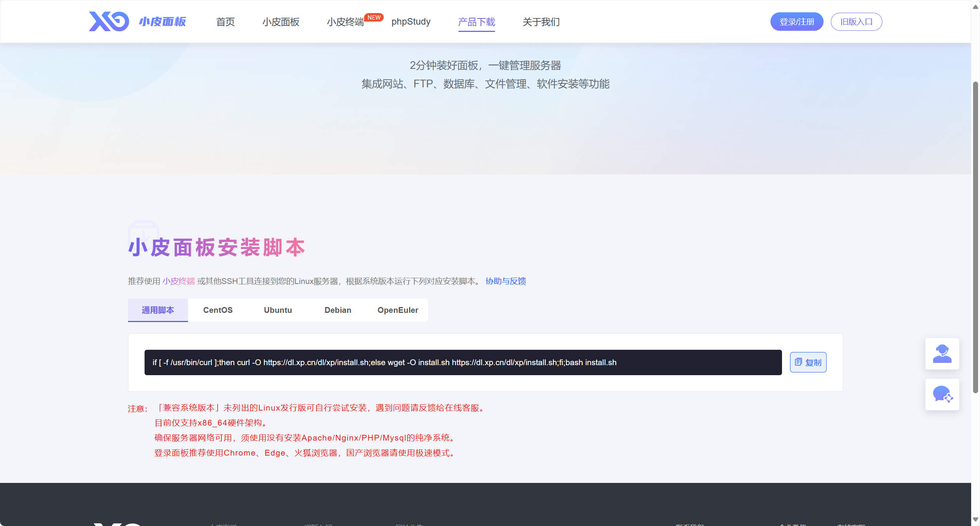This screenshot has width=980, height=526.
Task: Click the scrollbar down arrow
Action: pyautogui.click(x=975, y=519)
